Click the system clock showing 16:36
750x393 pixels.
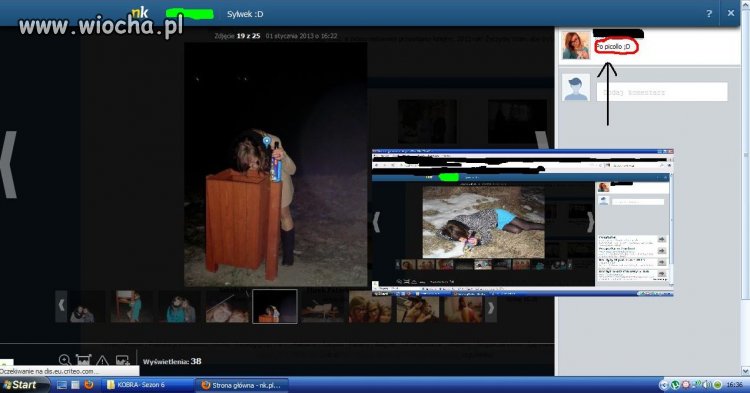click(x=734, y=385)
